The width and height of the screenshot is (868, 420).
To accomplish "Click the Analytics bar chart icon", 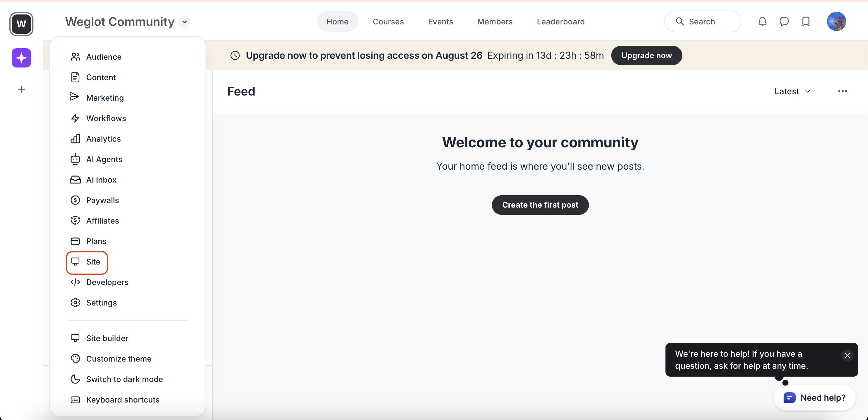I will pyautogui.click(x=75, y=138).
